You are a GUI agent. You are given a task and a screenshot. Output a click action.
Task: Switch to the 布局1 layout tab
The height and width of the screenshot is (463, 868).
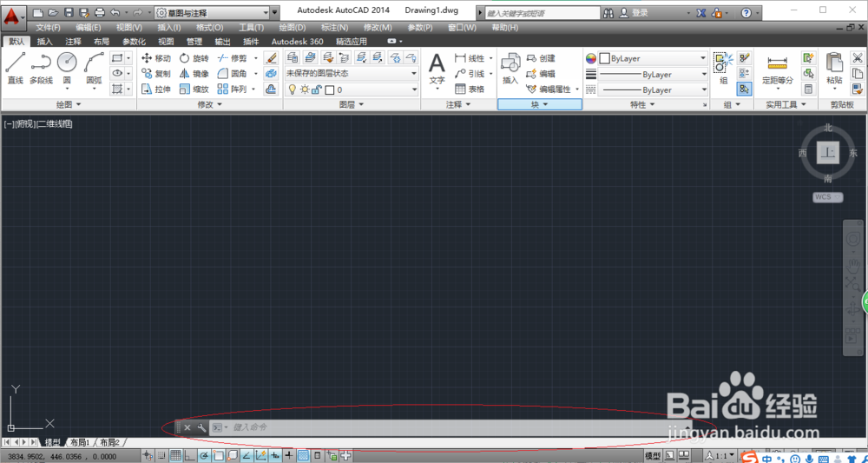[80, 442]
